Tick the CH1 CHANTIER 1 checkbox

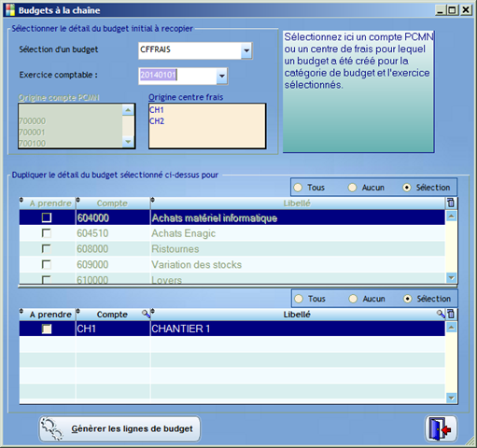47,329
